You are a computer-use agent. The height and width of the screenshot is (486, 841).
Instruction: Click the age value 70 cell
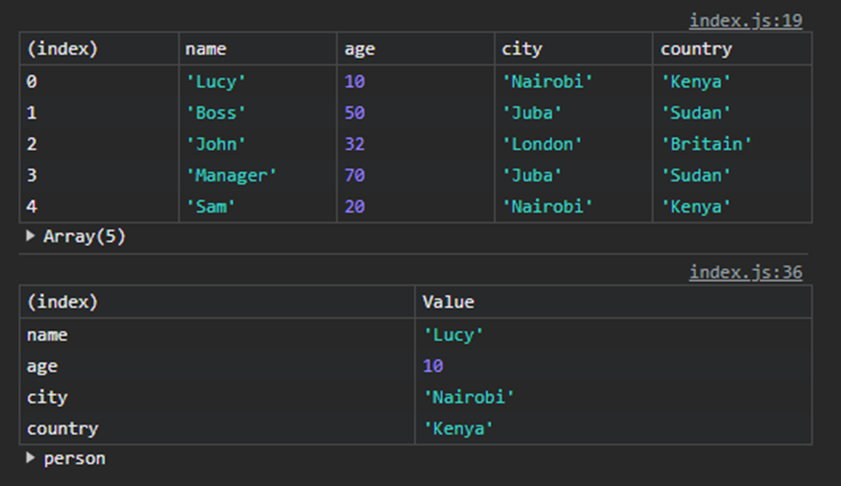tap(355, 176)
